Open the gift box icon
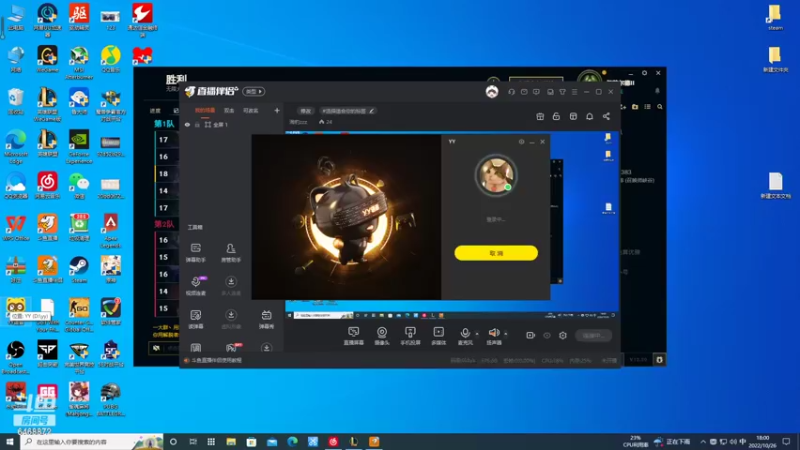This screenshot has width=800, height=450. [540, 116]
